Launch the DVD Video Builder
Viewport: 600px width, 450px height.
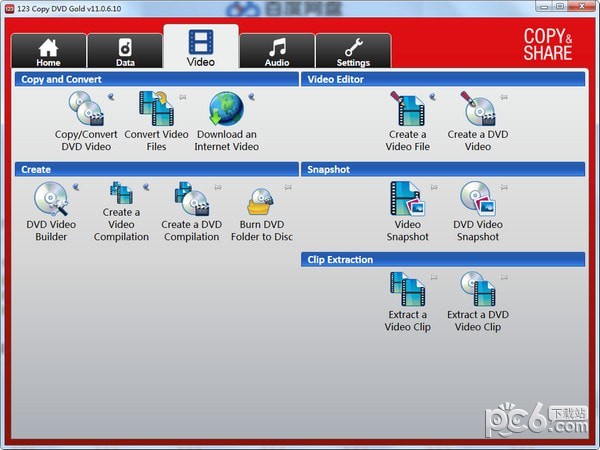coord(51,212)
